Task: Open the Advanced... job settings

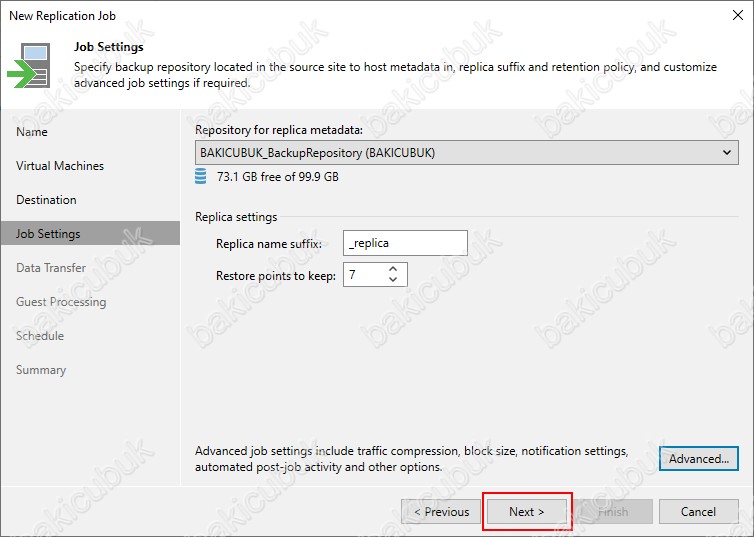Action: click(x=699, y=459)
